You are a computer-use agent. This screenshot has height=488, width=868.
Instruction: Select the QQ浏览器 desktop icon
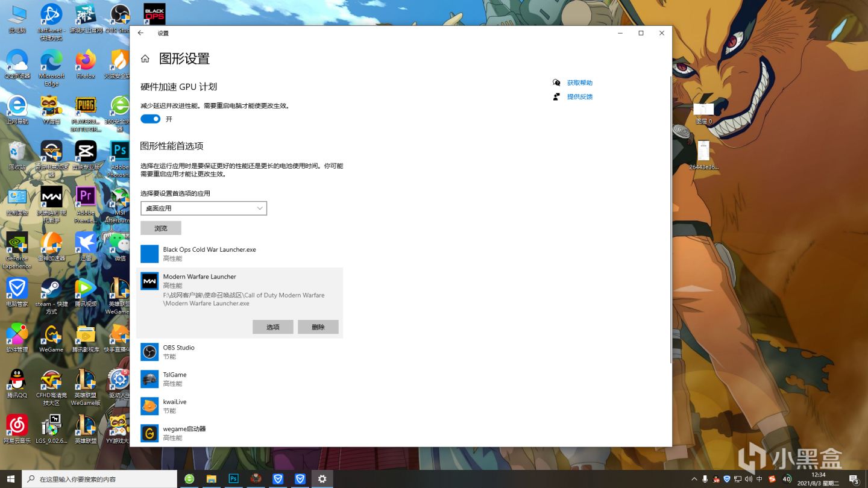tap(17, 65)
